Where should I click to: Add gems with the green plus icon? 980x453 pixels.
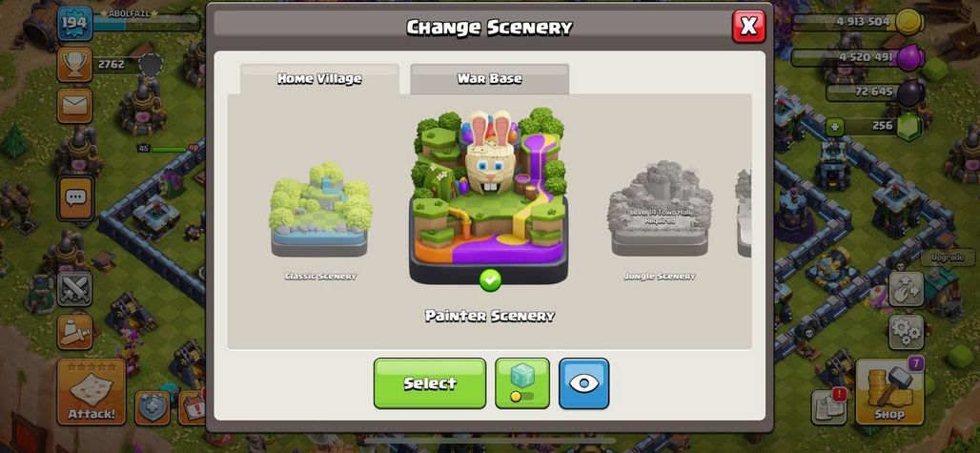[835, 127]
